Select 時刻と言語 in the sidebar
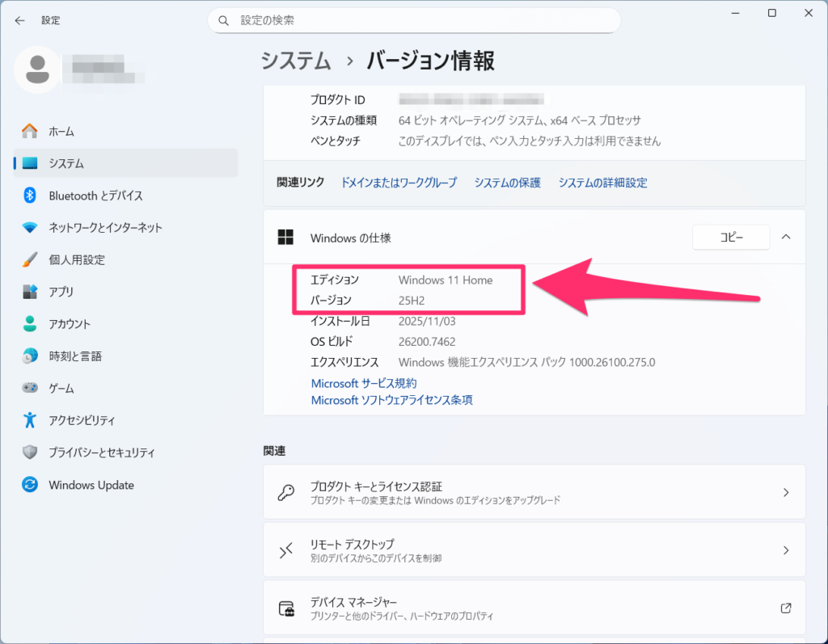 [74, 356]
